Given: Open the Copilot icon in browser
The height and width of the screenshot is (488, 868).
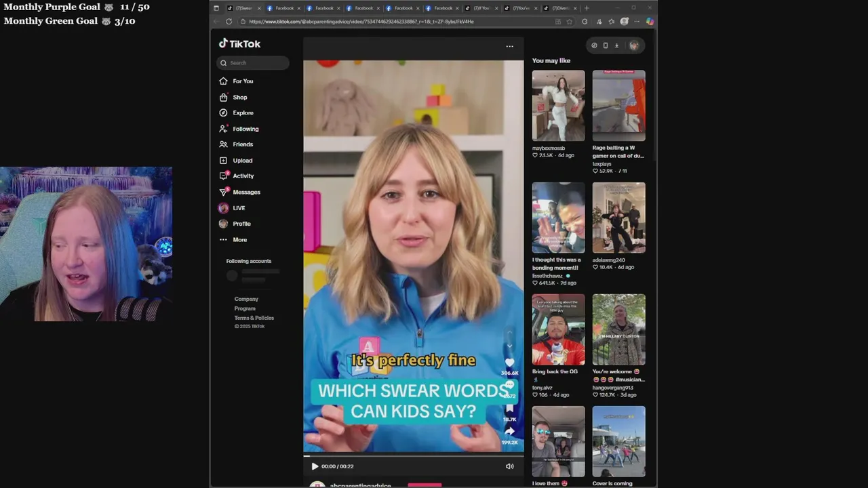Looking at the screenshot, I should click(650, 22).
